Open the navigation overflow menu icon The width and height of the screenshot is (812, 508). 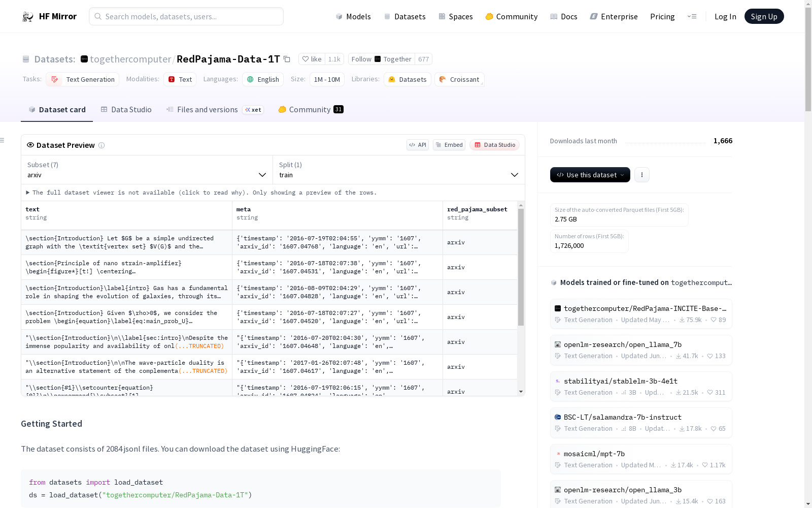point(692,17)
